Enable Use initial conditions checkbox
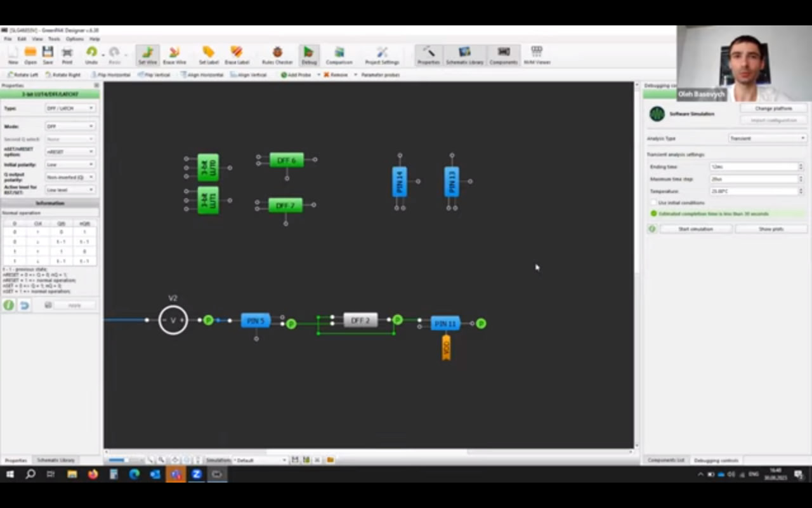 653,203
